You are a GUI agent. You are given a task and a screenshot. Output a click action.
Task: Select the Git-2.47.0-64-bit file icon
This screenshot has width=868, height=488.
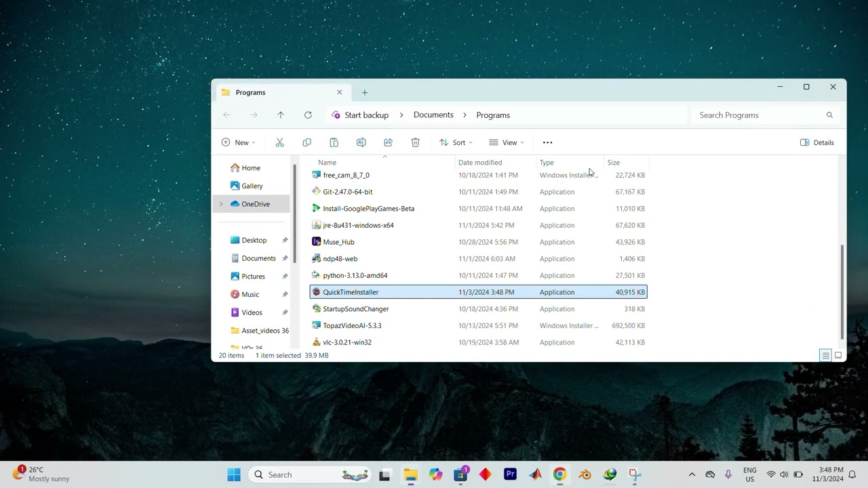(316, 192)
